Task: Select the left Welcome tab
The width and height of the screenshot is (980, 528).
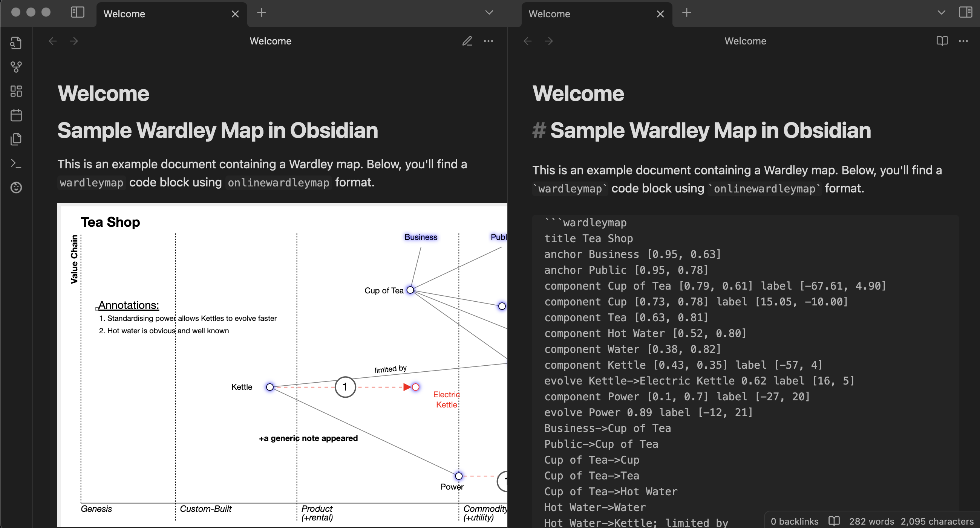Action: (x=171, y=14)
